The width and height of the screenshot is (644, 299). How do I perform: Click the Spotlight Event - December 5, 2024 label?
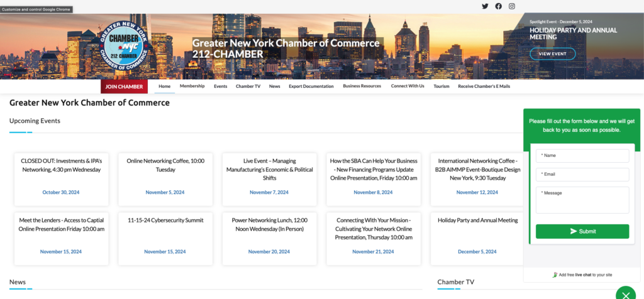pyautogui.click(x=561, y=22)
